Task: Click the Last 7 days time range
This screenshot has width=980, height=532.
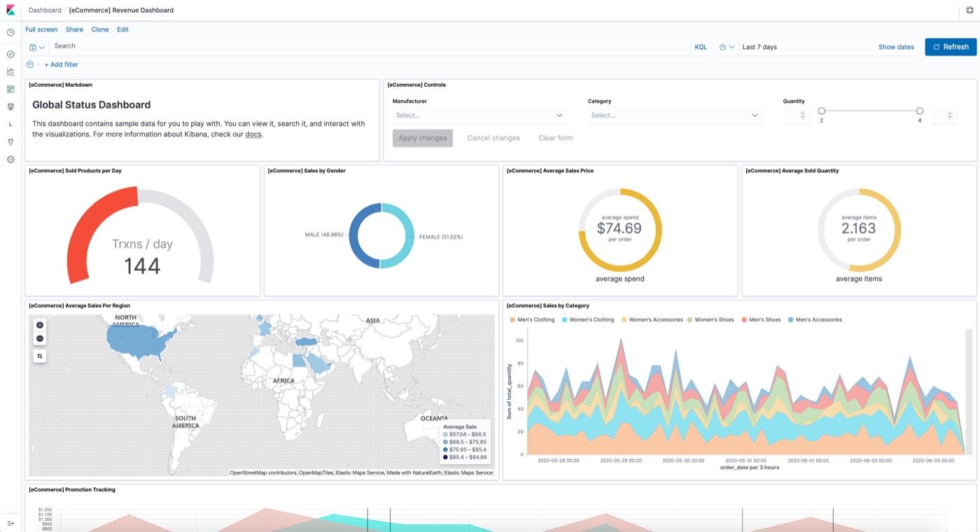Action: pos(759,47)
